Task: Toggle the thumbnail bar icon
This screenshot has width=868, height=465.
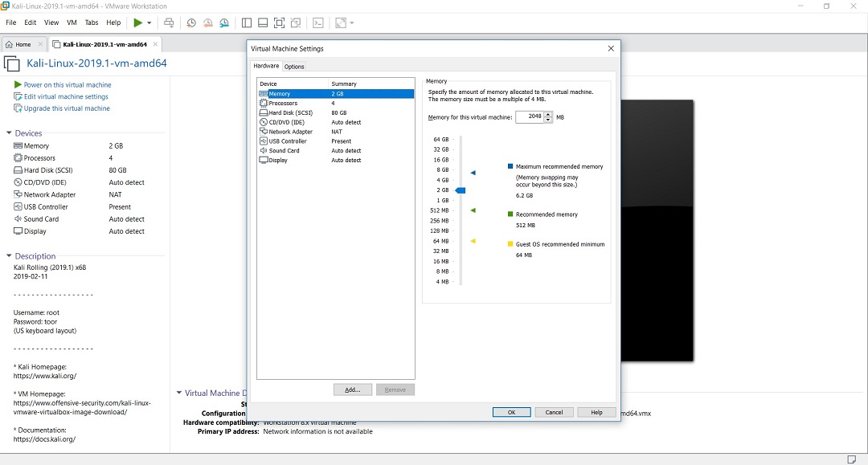Action: tap(263, 22)
